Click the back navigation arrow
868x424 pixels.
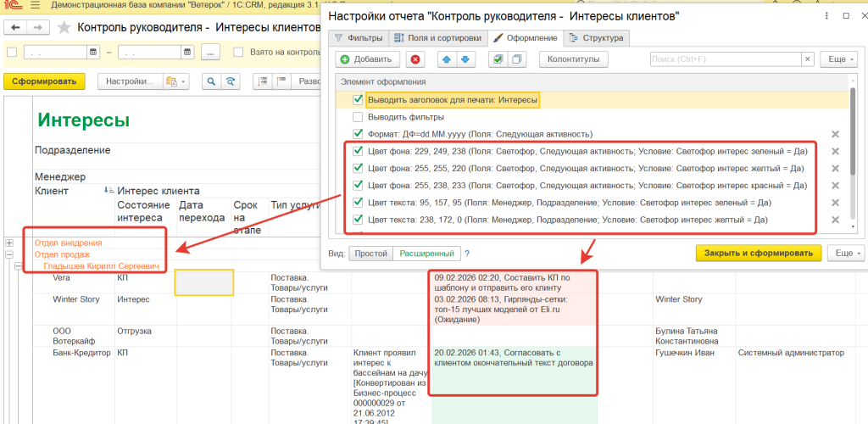(14, 27)
